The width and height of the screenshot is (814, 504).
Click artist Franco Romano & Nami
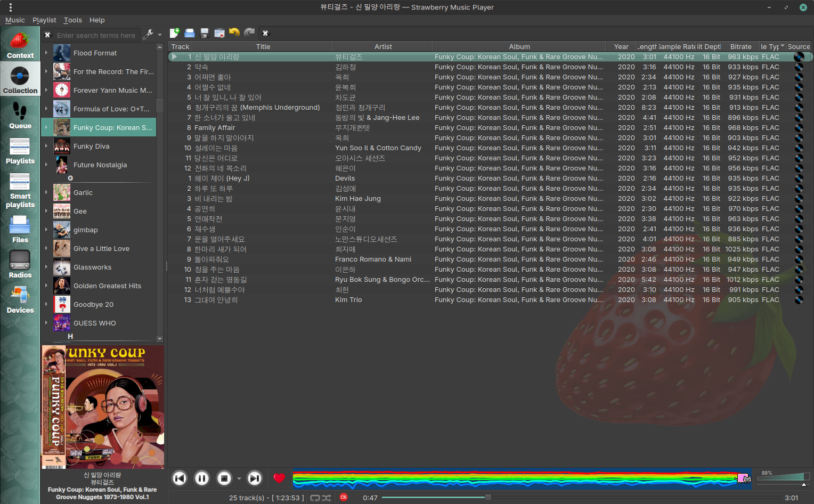(x=373, y=259)
